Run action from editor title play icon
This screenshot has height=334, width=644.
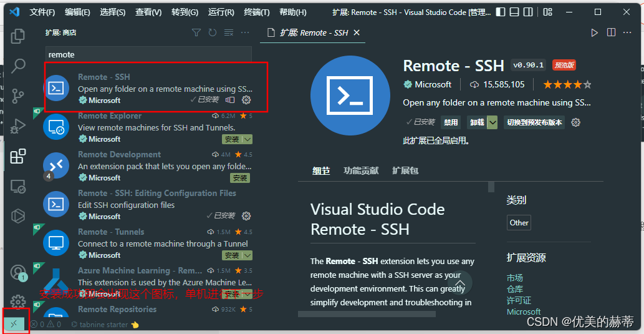click(594, 32)
